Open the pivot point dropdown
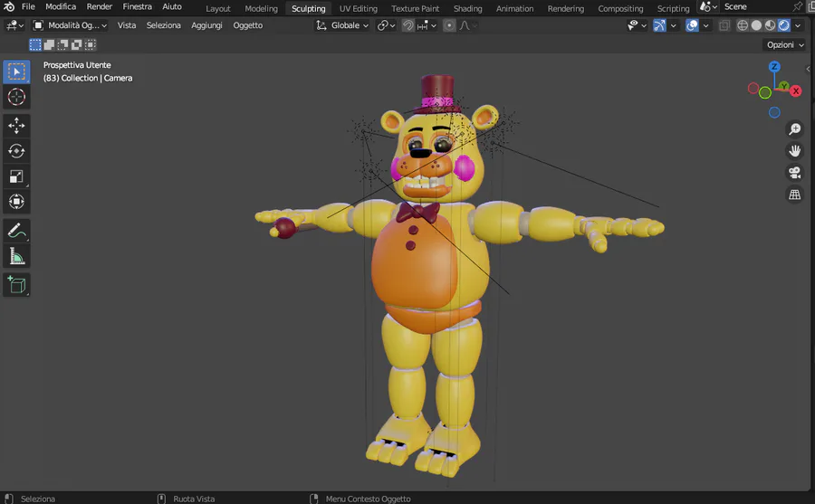Screen dimensions: 815x504 [x=386, y=25]
